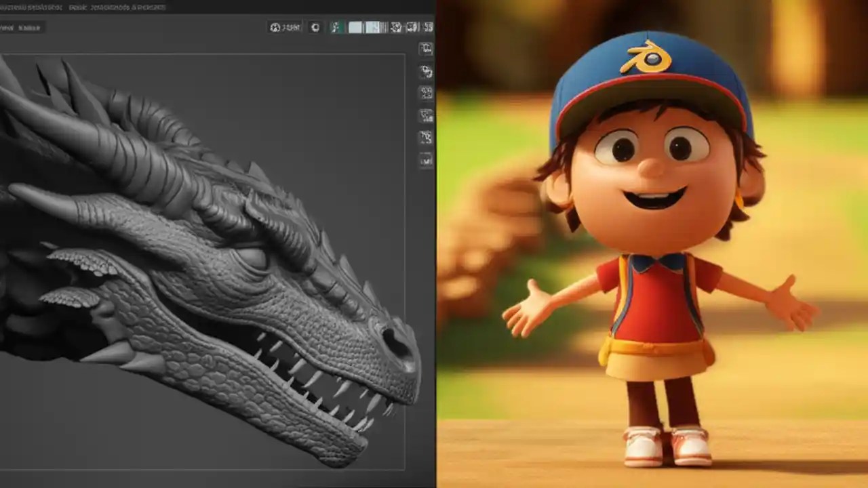Click the fourth tool icon on the right edge
The width and height of the screenshot is (868, 488).
pos(425,115)
